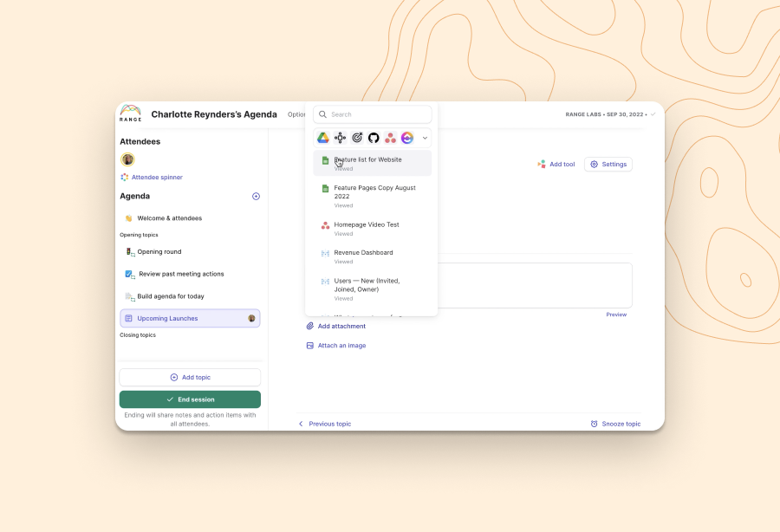Select Revenue Dashboard result
Image resolution: width=780 pixels, height=532 pixels.
pyautogui.click(x=372, y=256)
